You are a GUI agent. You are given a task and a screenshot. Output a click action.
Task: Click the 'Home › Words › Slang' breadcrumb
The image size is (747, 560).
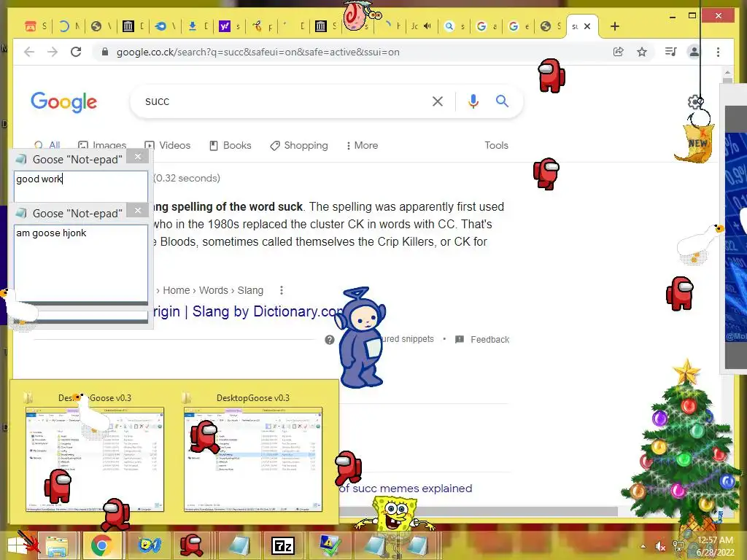point(209,290)
